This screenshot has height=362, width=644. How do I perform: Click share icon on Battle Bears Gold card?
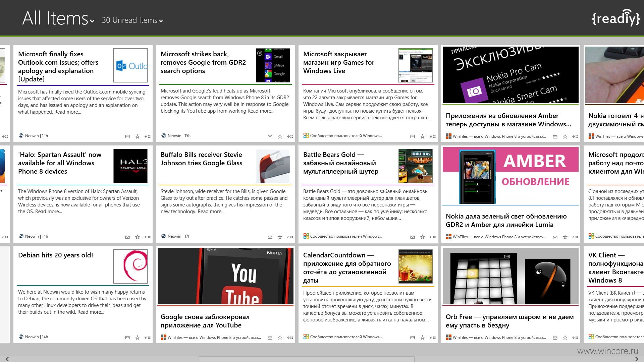433,237
